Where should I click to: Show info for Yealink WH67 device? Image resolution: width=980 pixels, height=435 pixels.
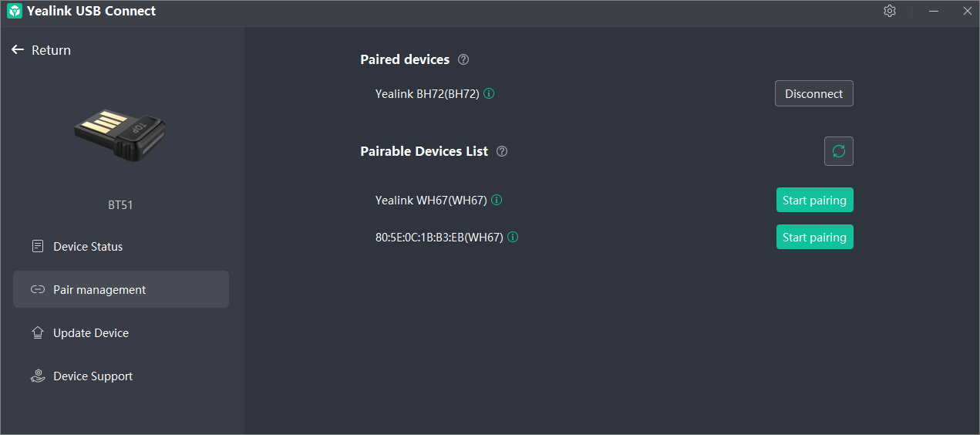[x=497, y=200]
